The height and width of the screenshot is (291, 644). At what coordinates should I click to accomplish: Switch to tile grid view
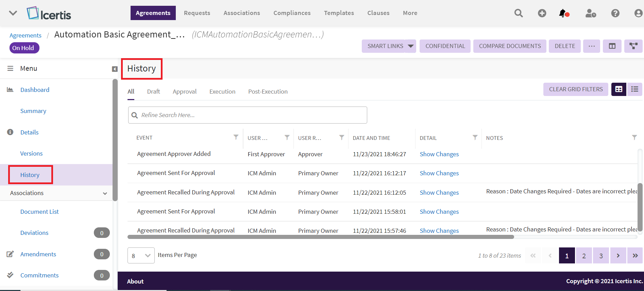pos(618,89)
